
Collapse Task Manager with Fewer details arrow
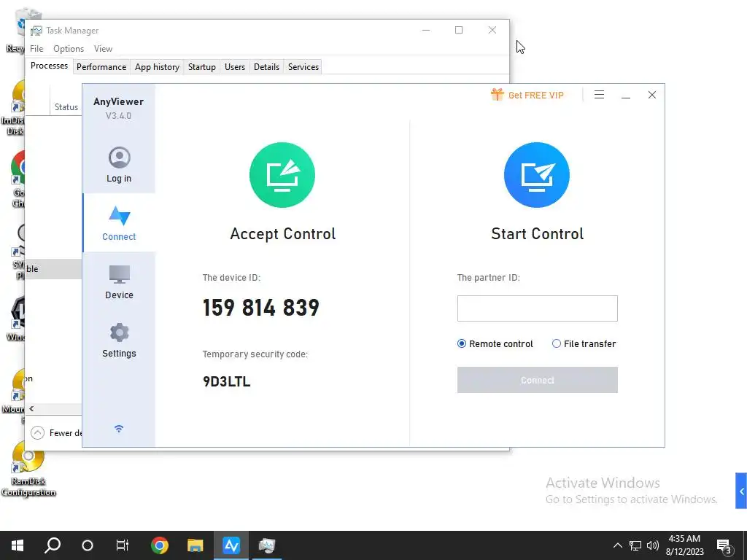point(37,433)
